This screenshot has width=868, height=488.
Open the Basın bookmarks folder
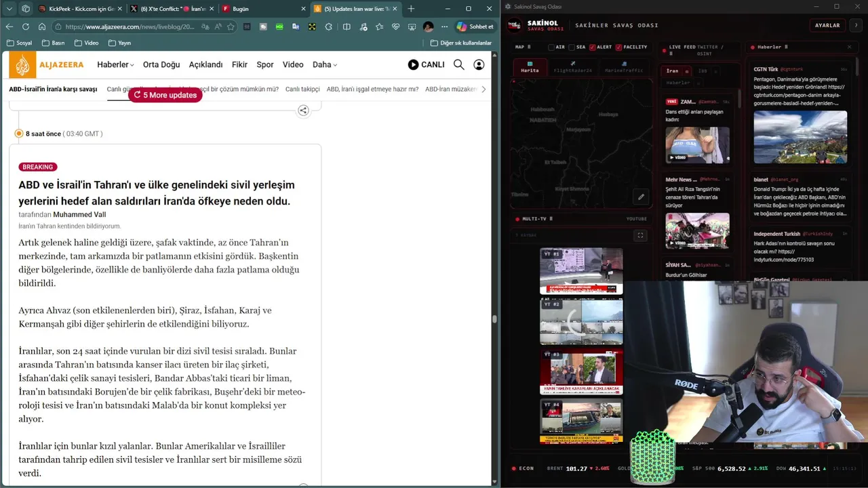pos(53,43)
